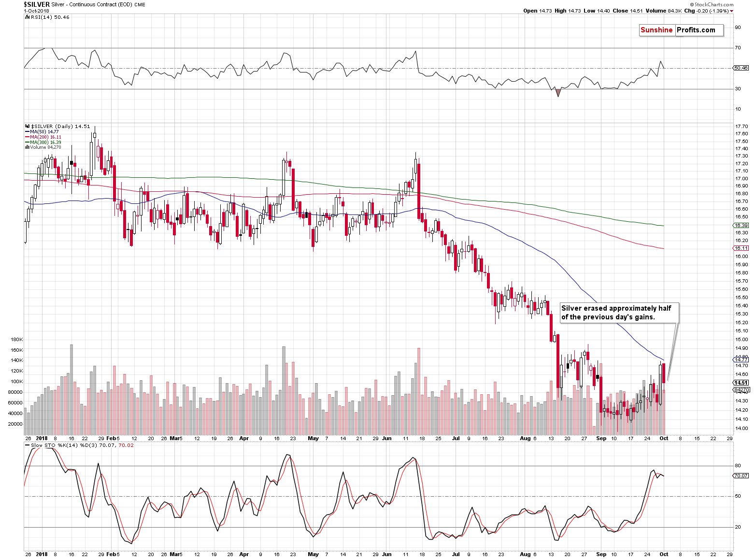Click the 50.46 RSI value tag
The height and width of the screenshot is (559, 756).
[741, 68]
